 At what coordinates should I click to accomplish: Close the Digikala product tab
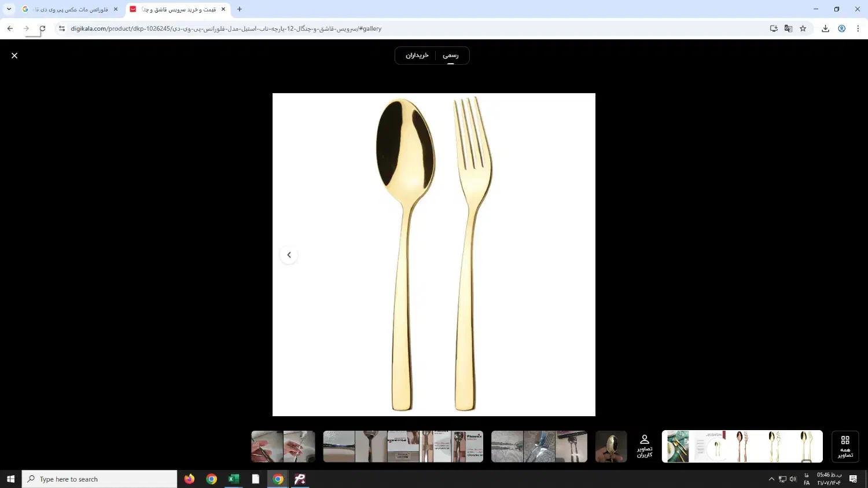click(223, 9)
